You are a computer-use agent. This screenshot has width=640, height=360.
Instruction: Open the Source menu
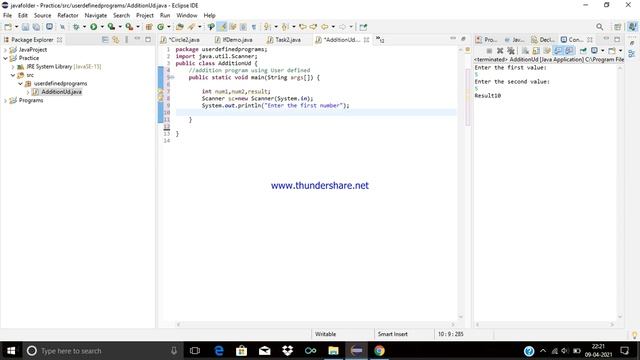coord(42,16)
